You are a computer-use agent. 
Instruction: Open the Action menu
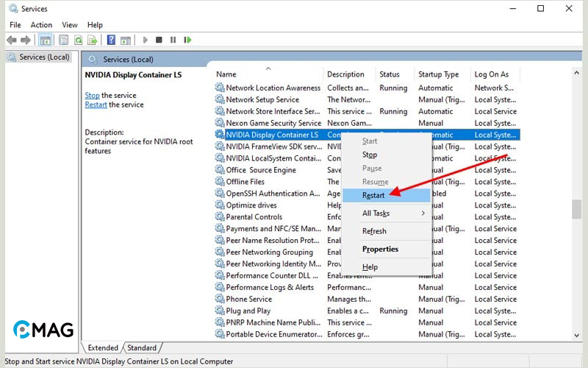41,25
